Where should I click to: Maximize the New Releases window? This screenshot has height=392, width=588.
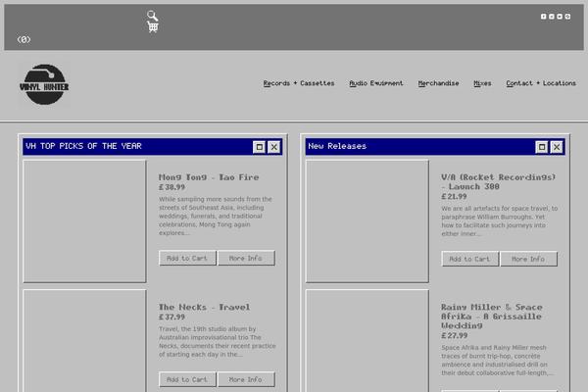tap(542, 147)
